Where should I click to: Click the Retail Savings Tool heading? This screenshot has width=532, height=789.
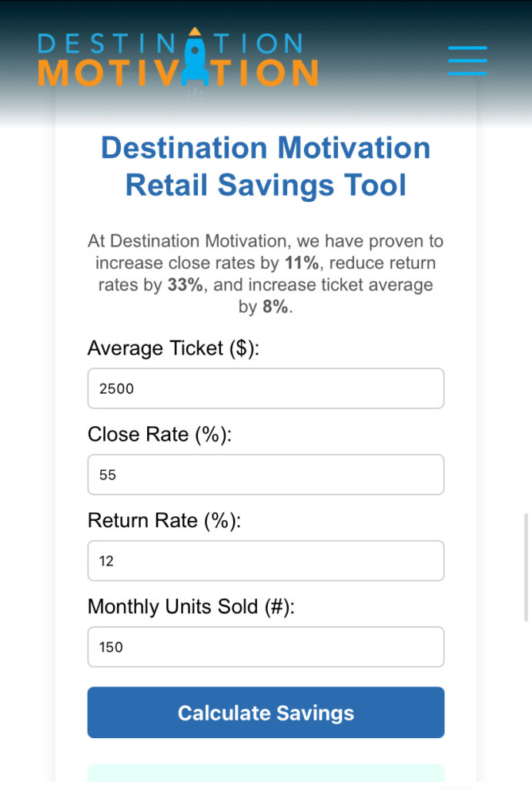266,166
